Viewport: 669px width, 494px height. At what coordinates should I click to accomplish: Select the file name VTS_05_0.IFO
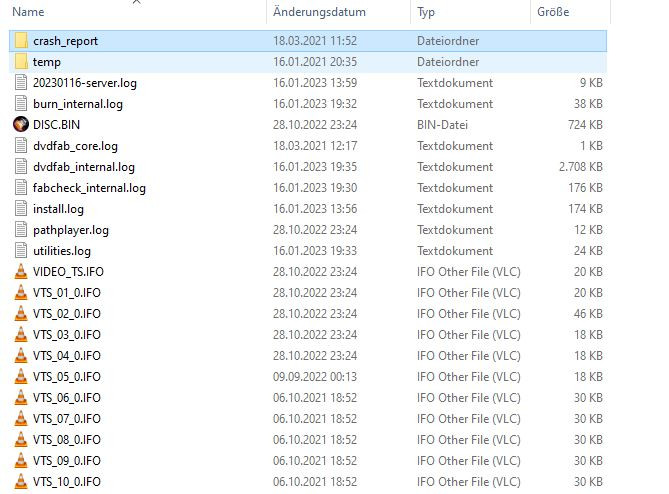[67, 377]
